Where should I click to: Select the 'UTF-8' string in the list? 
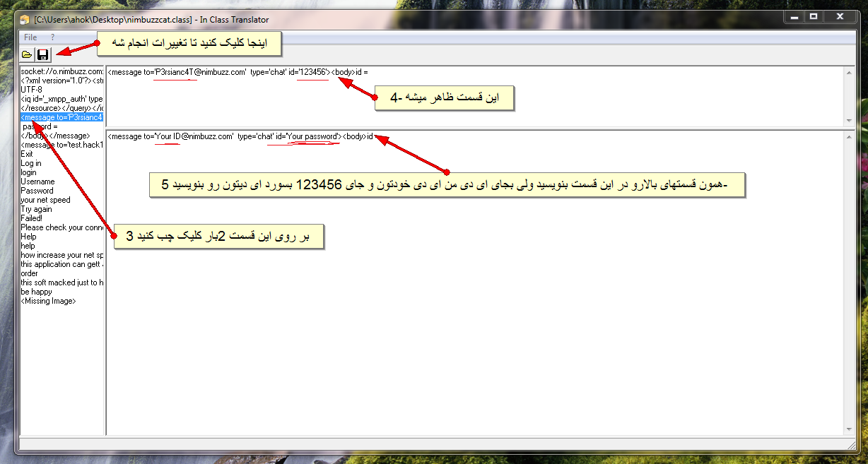coord(62,90)
